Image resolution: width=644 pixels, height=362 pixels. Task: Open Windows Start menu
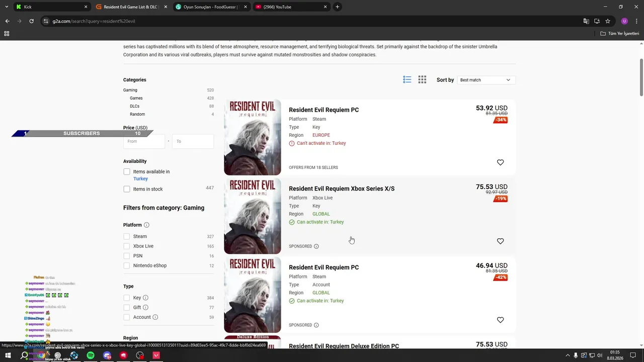pos(8,355)
